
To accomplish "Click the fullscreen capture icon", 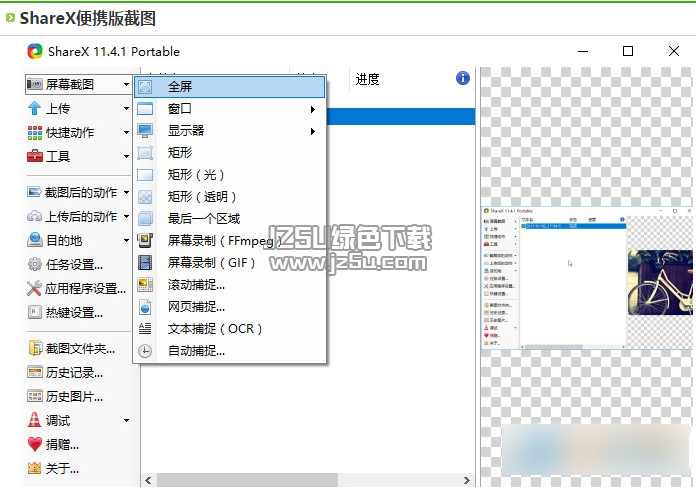I will coord(145,87).
